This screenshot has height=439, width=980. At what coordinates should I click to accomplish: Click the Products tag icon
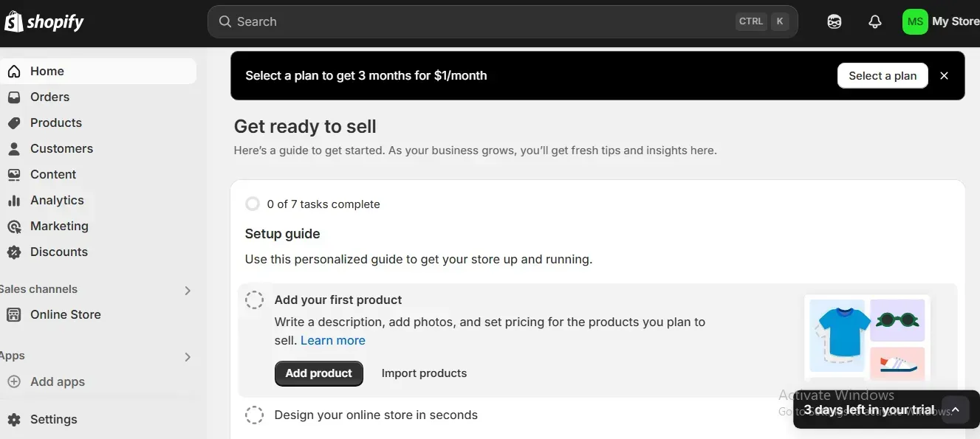14,123
